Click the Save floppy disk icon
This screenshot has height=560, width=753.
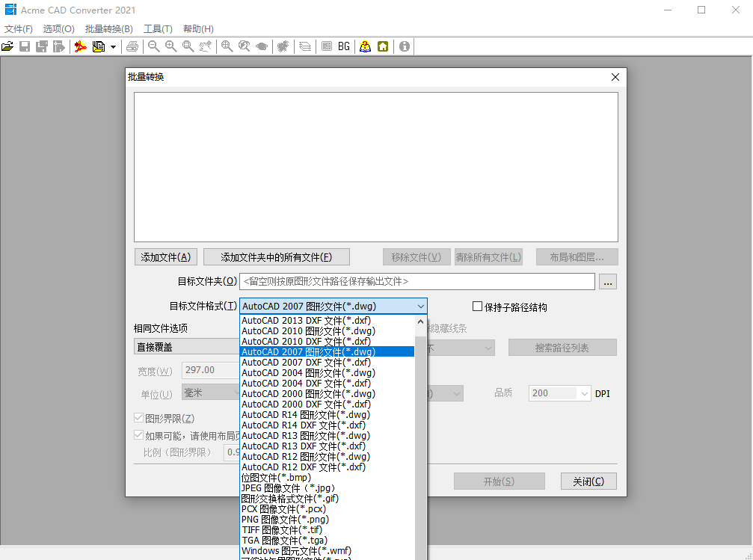(x=25, y=46)
